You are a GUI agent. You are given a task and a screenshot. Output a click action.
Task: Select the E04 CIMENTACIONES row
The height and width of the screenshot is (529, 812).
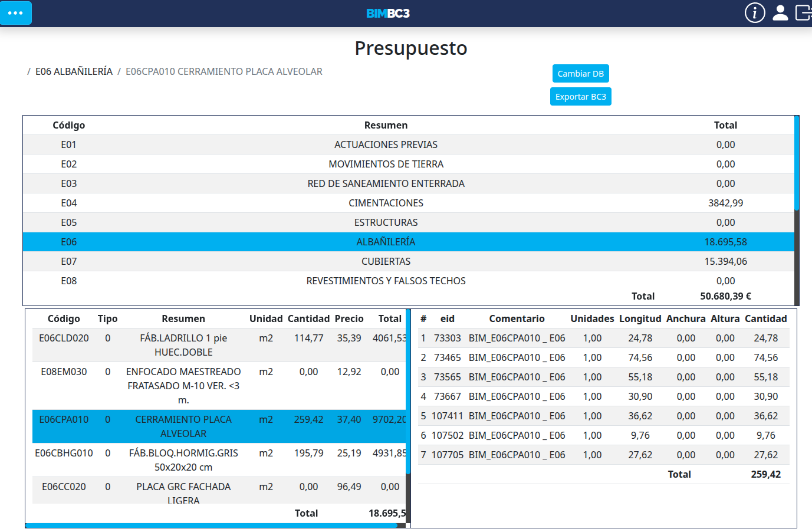[386, 203]
